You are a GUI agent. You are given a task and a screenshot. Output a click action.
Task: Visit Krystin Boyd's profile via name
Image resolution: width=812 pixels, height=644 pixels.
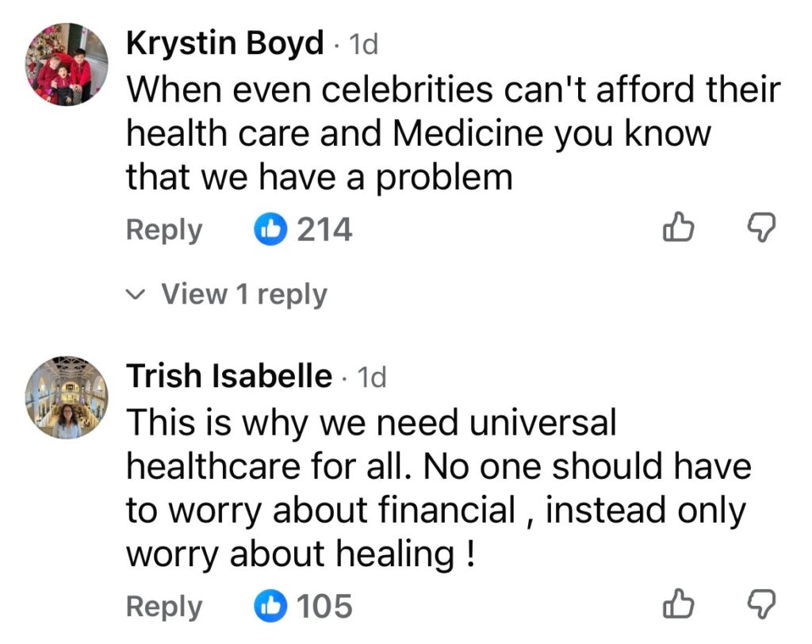coord(225,43)
